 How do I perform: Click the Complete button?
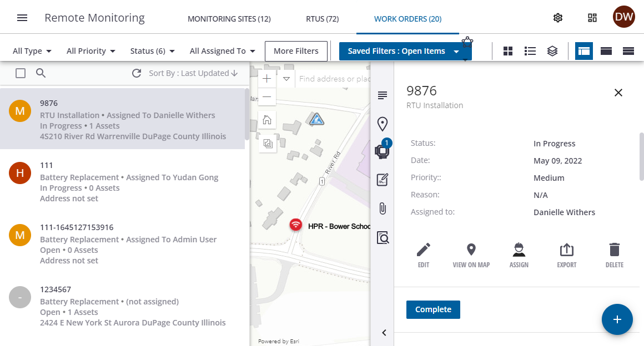(x=433, y=309)
